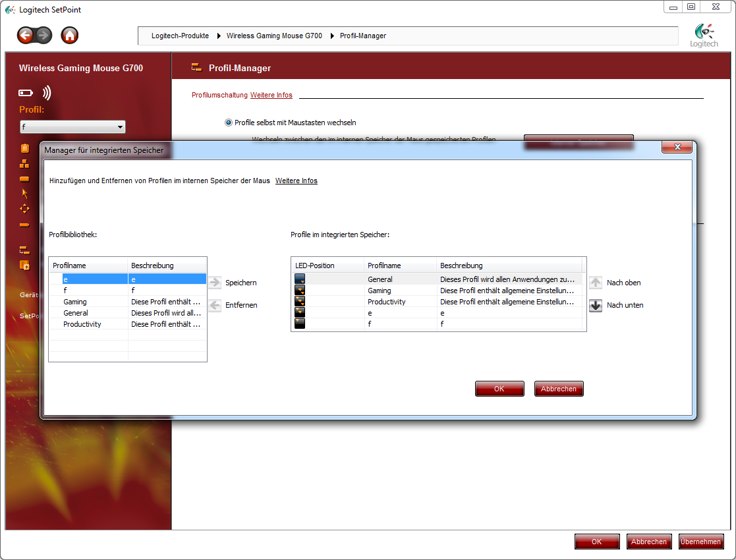Image resolution: width=736 pixels, height=560 pixels.
Task: Go to the SetPoint home screen icon
Action: 69,36
